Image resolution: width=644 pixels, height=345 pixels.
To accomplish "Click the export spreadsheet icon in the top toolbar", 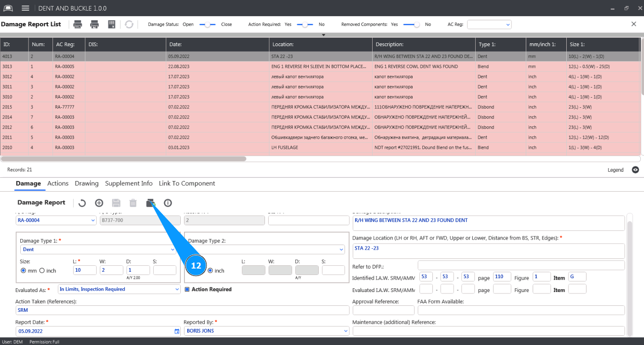I will pyautogui.click(x=112, y=24).
